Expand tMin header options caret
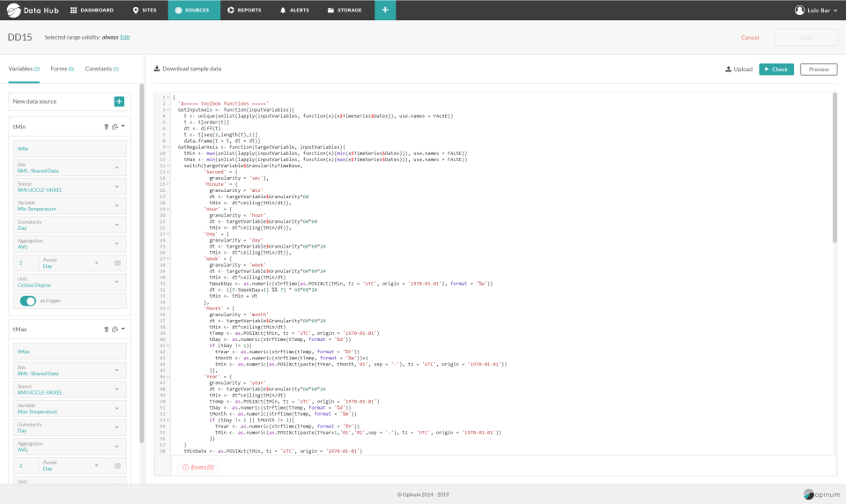Image resolution: width=846 pixels, height=504 pixels. tap(123, 126)
